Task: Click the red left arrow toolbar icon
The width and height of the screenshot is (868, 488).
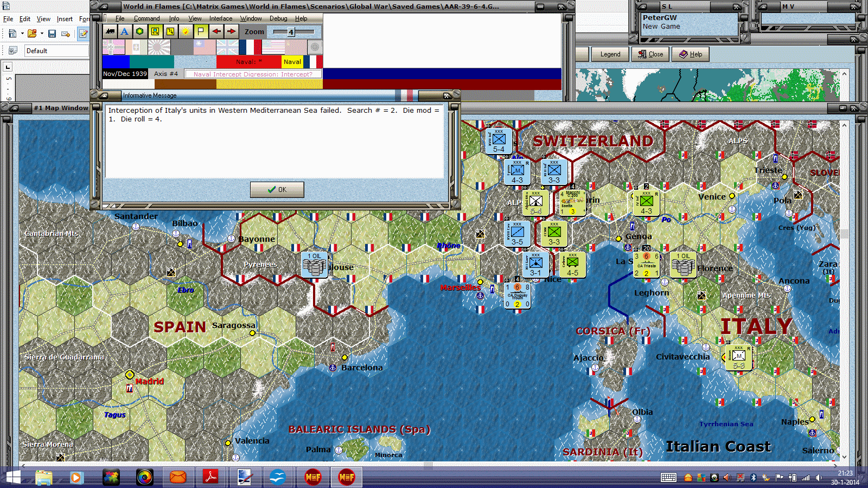Action: coord(216,31)
